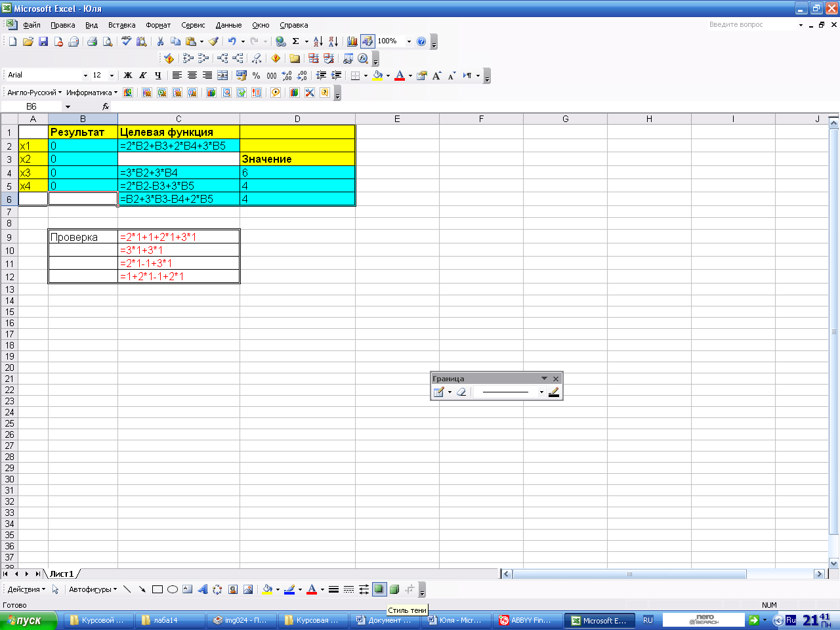
Task: Select the arrow drawing tool
Action: click(x=142, y=589)
